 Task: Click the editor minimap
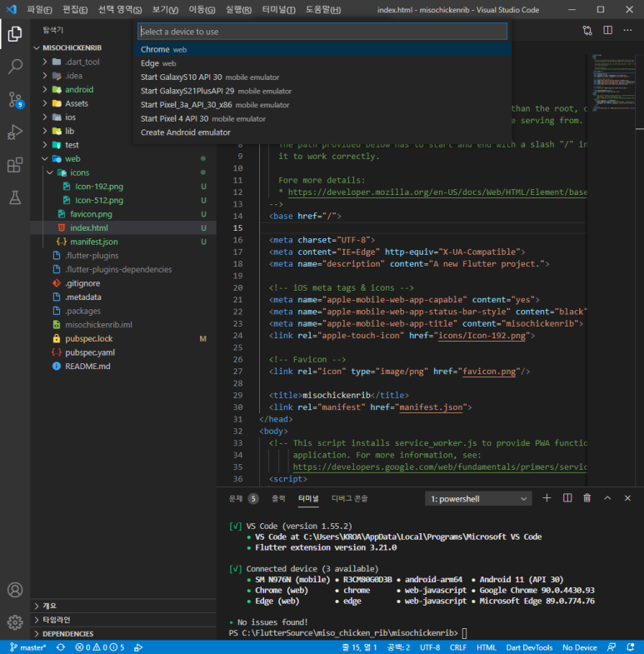tap(613, 83)
